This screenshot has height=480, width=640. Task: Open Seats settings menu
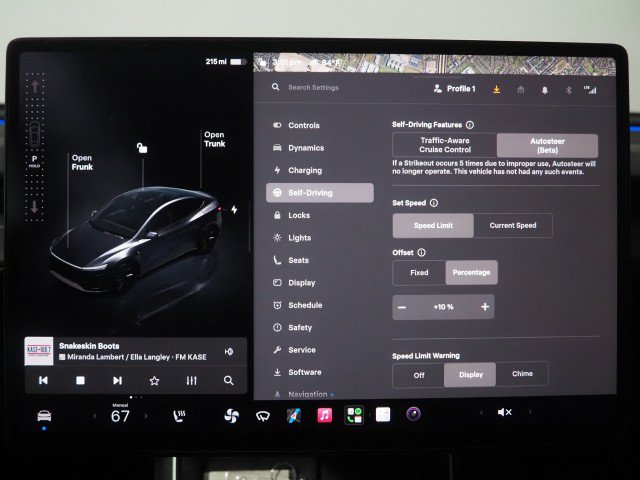[x=320, y=260]
